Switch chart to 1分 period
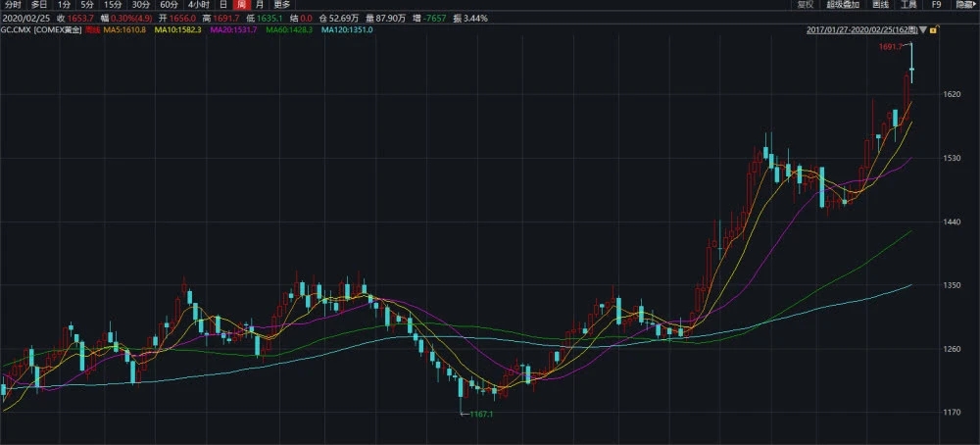This screenshot has height=445, width=980. pyautogui.click(x=64, y=5)
